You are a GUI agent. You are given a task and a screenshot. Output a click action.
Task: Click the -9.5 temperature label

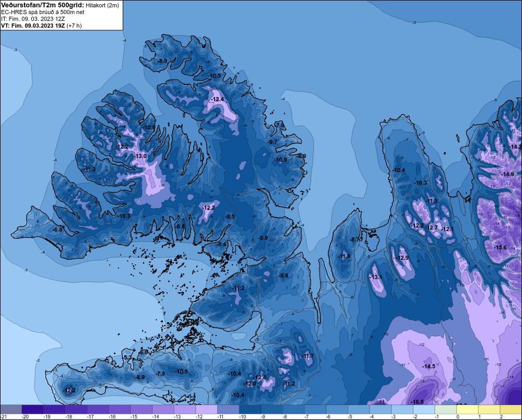pos(230,217)
